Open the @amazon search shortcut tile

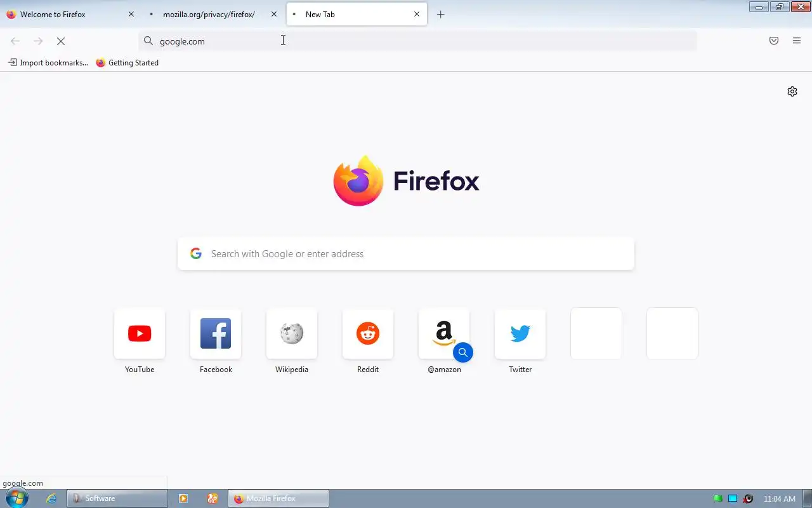tap(444, 333)
